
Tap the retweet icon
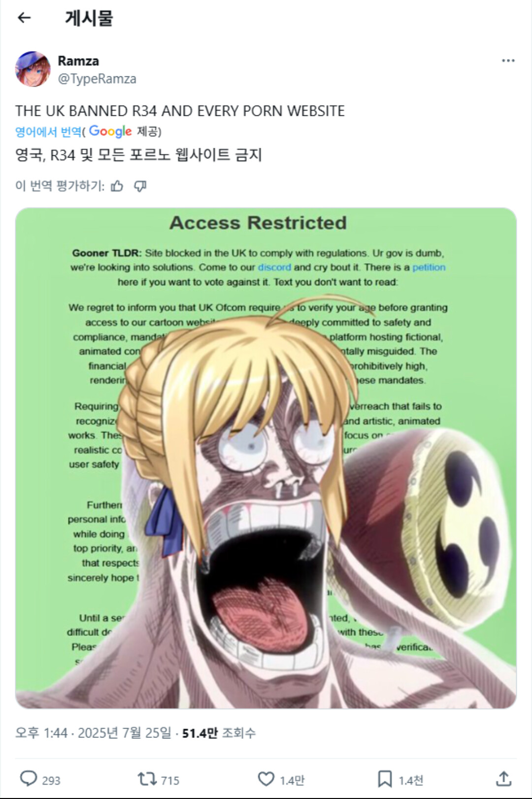[147, 779]
